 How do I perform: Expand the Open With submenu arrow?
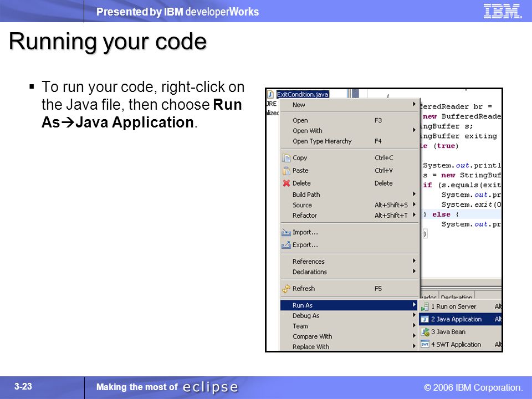tap(414, 130)
